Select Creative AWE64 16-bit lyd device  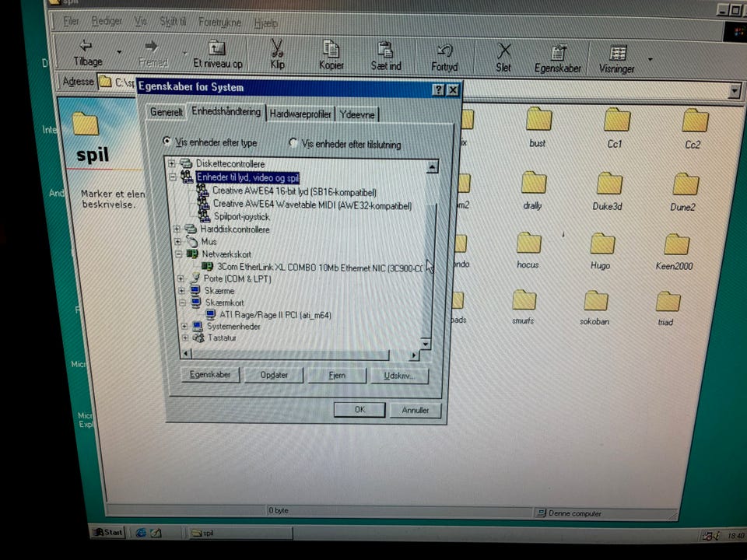pyautogui.click(x=294, y=191)
